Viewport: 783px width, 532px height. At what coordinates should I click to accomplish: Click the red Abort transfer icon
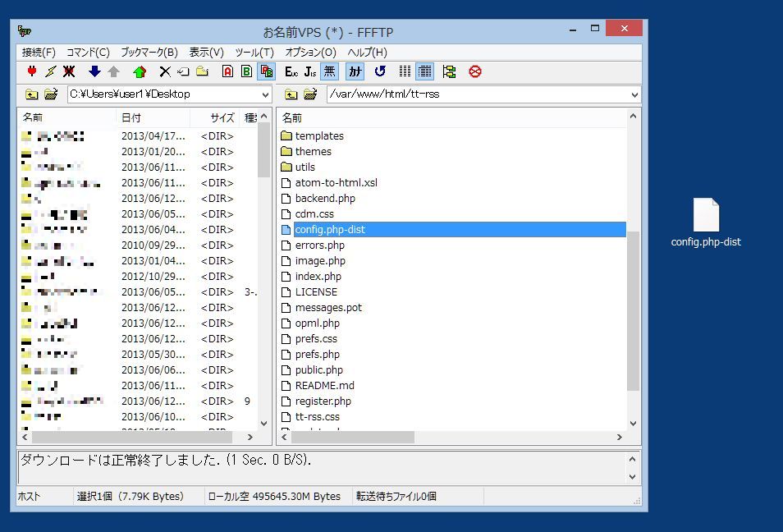475,71
